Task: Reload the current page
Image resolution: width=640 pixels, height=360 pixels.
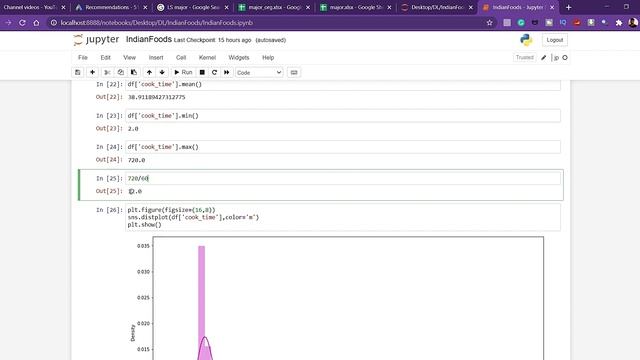Action: pos(22,23)
